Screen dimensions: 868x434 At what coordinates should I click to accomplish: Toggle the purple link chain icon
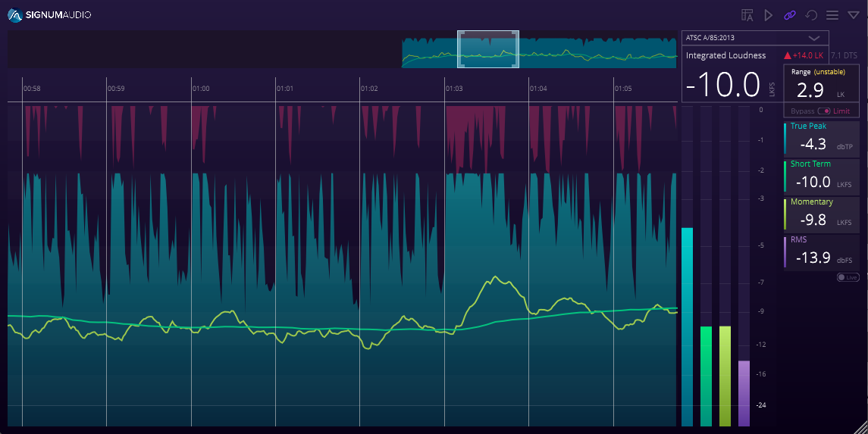(789, 15)
